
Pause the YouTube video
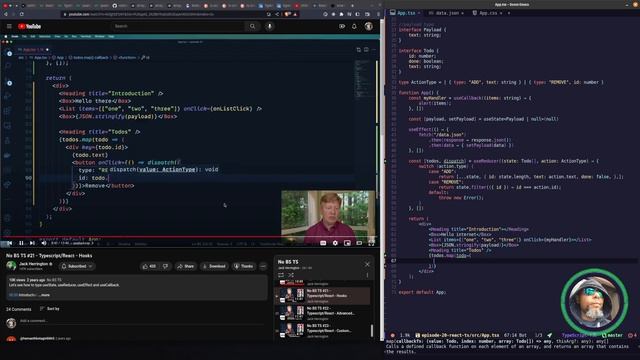(x=21, y=243)
